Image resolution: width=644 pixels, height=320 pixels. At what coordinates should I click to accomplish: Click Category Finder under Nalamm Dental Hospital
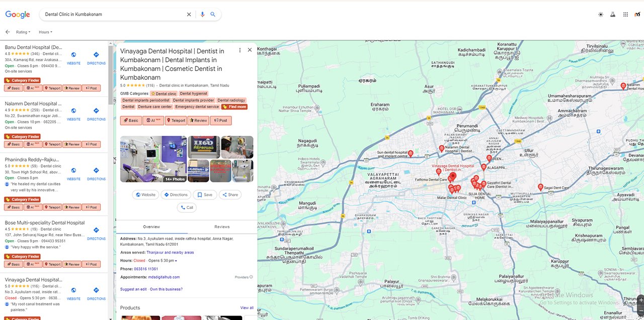point(22,137)
